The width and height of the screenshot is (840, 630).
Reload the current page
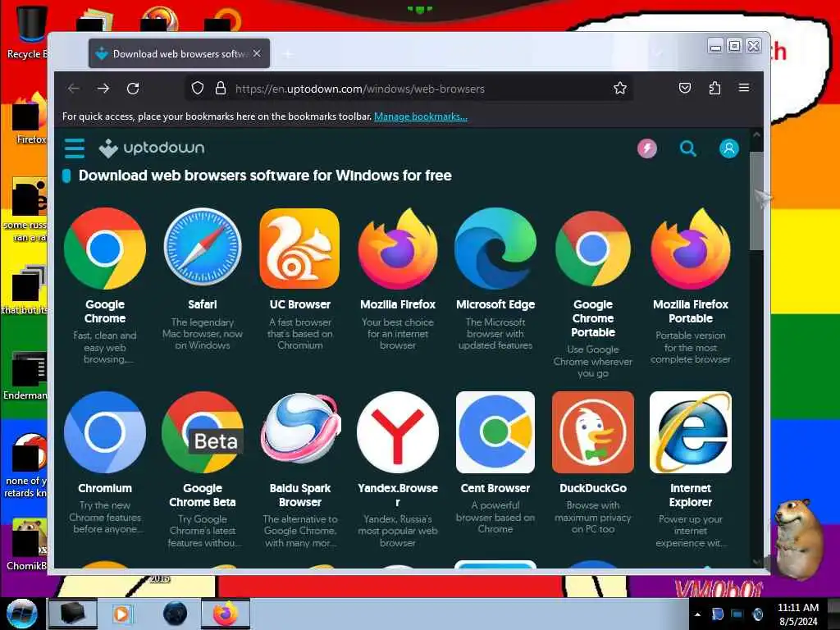click(133, 89)
